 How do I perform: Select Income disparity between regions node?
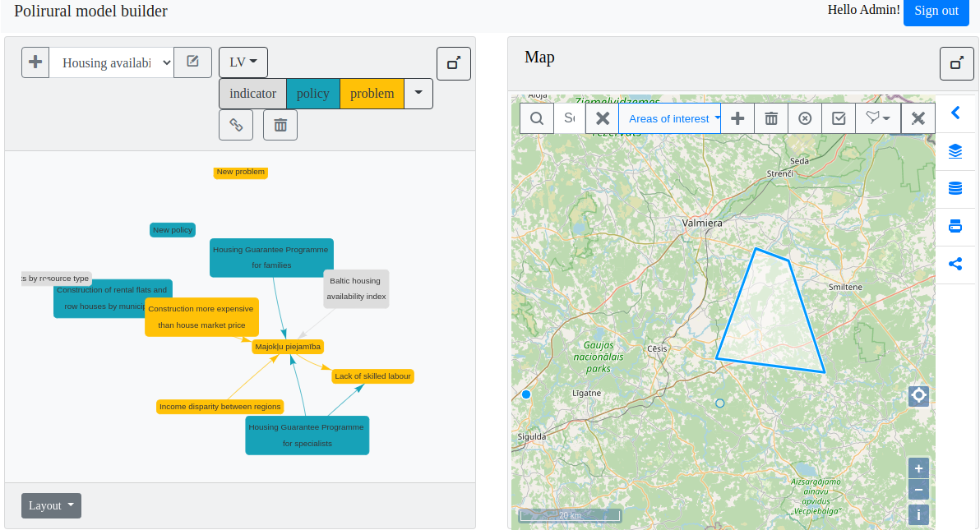(220, 407)
